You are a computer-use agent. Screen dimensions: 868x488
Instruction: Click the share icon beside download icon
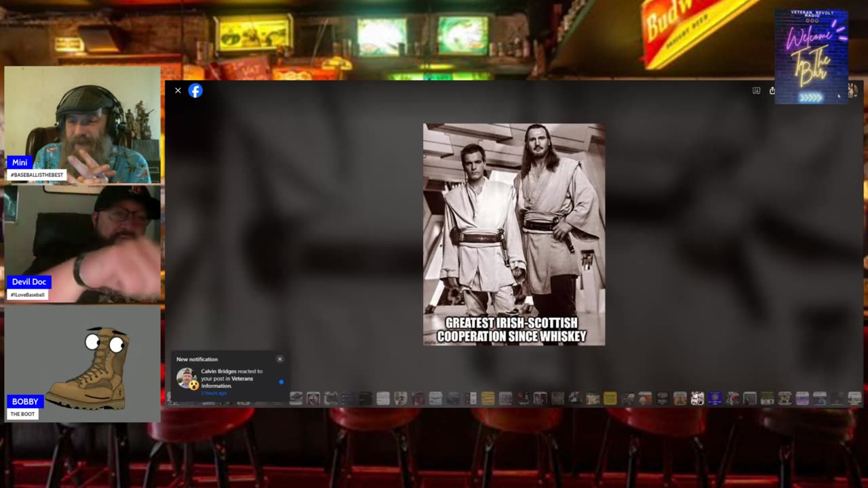tap(772, 90)
